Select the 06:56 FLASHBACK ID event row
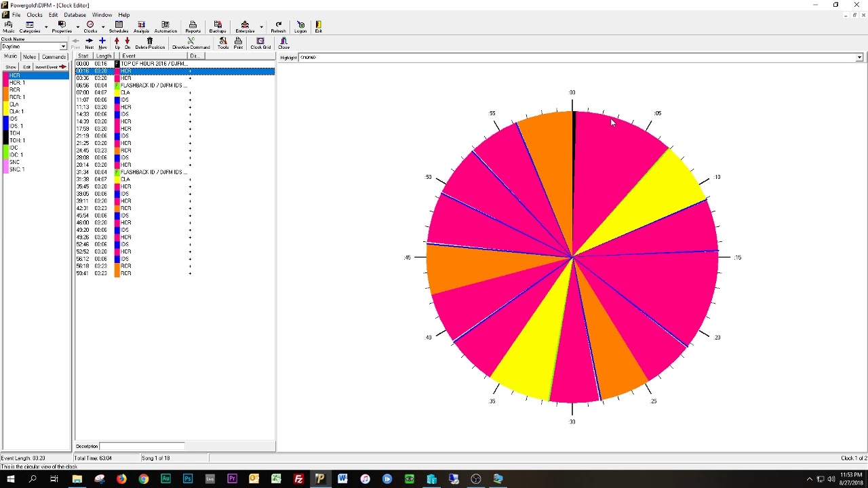Screen dimensions: 868x488 tap(174, 85)
